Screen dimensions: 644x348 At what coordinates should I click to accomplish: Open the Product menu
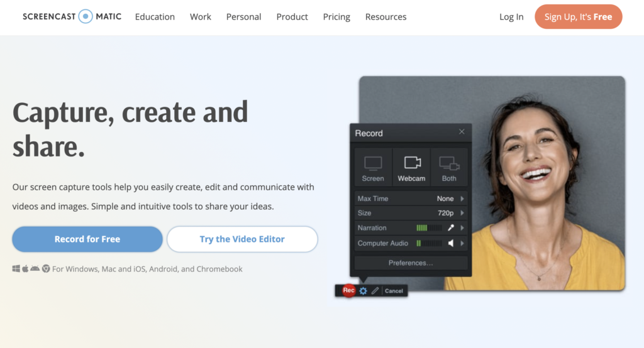[292, 17]
